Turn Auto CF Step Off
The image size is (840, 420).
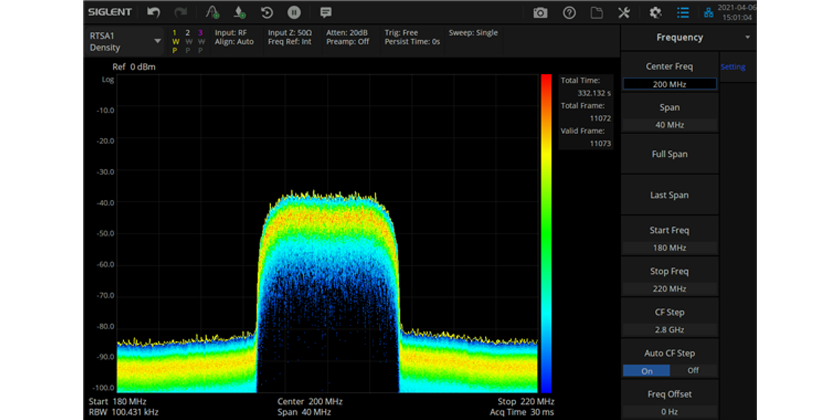[693, 370]
